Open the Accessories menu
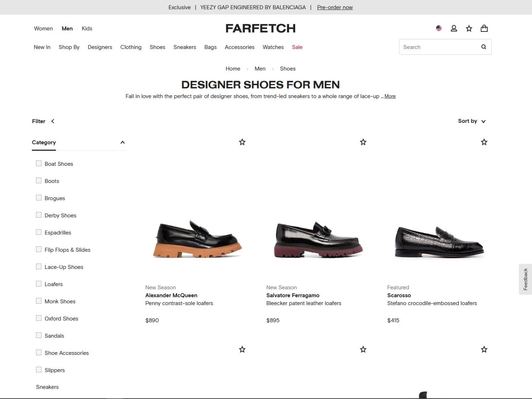Image resolution: width=532 pixels, height=399 pixels. (239, 47)
